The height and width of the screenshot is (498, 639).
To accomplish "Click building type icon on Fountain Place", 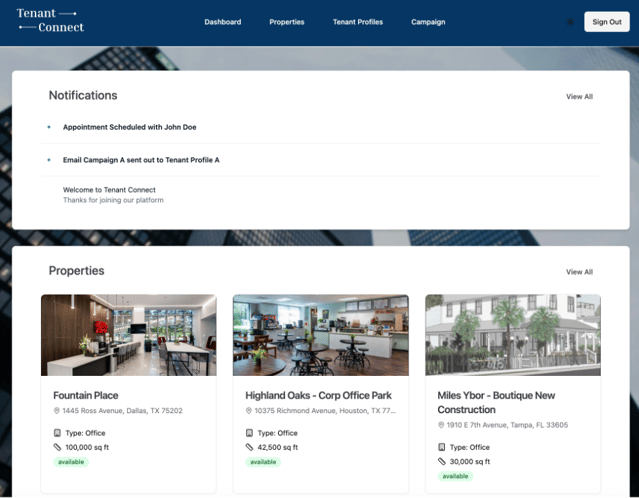I will tap(57, 433).
